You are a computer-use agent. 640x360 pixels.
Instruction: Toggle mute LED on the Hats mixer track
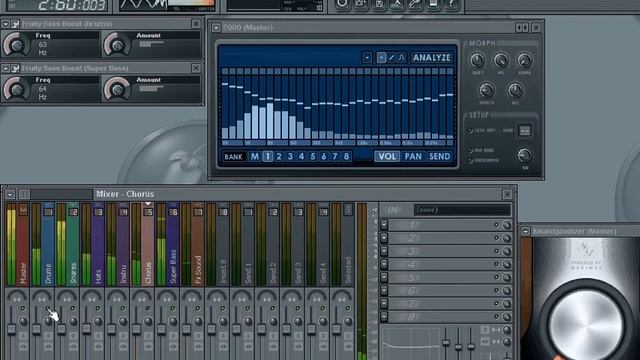point(98,309)
